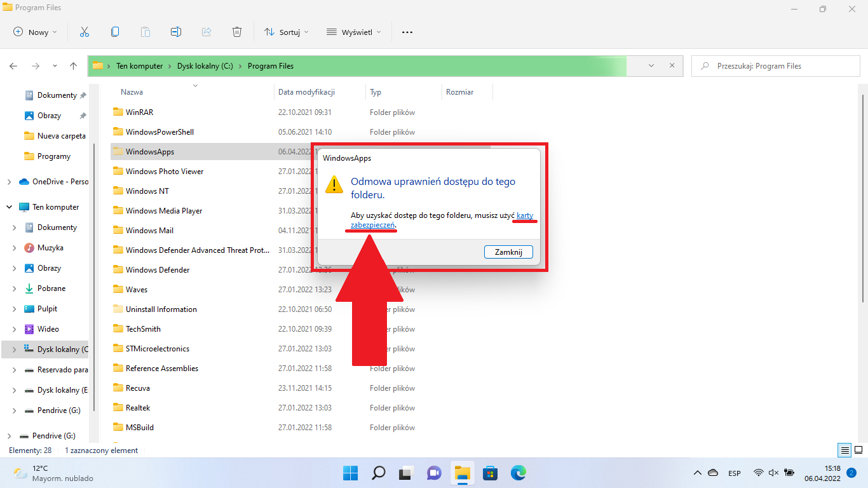The image size is (868, 488).
Task: Click the Paste clipboard icon
Action: coord(146,32)
